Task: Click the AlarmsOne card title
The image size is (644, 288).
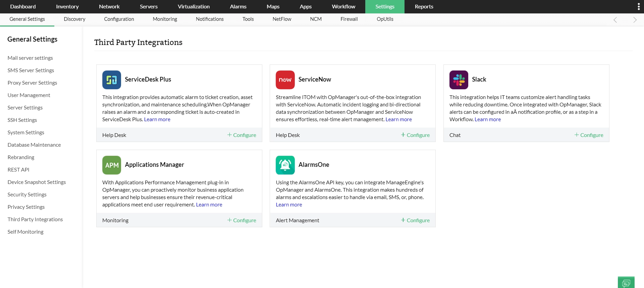Action: [314, 165]
